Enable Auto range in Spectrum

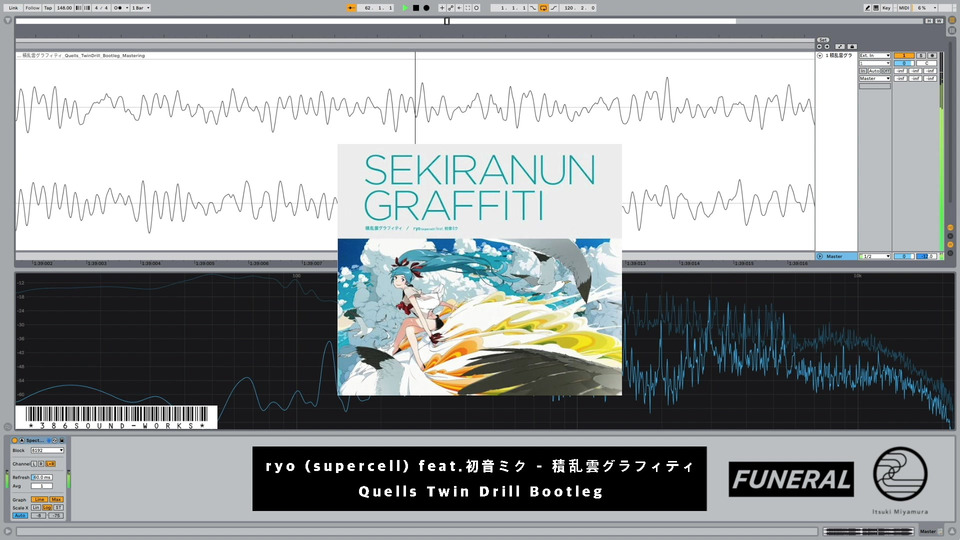pos(20,516)
